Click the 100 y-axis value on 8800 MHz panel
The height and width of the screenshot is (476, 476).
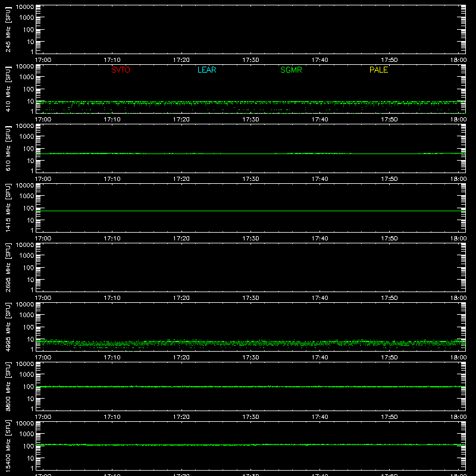(29, 387)
